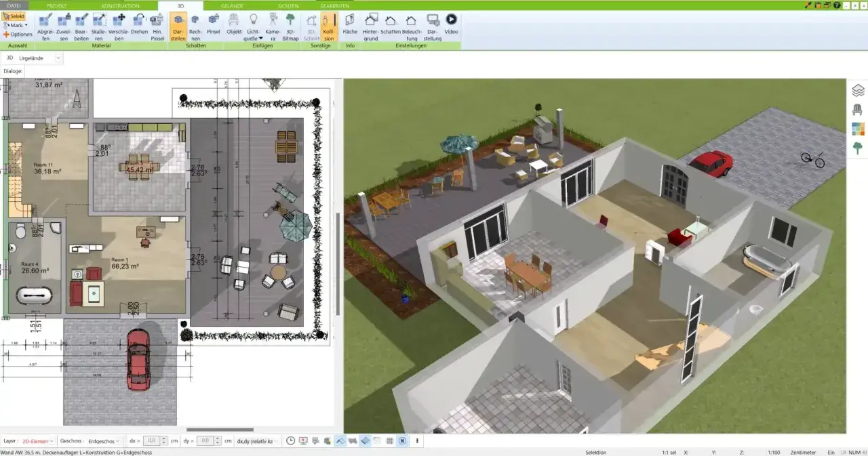Open the DATEI tab
Screen dimensions: 868x456
tap(14, 5)
